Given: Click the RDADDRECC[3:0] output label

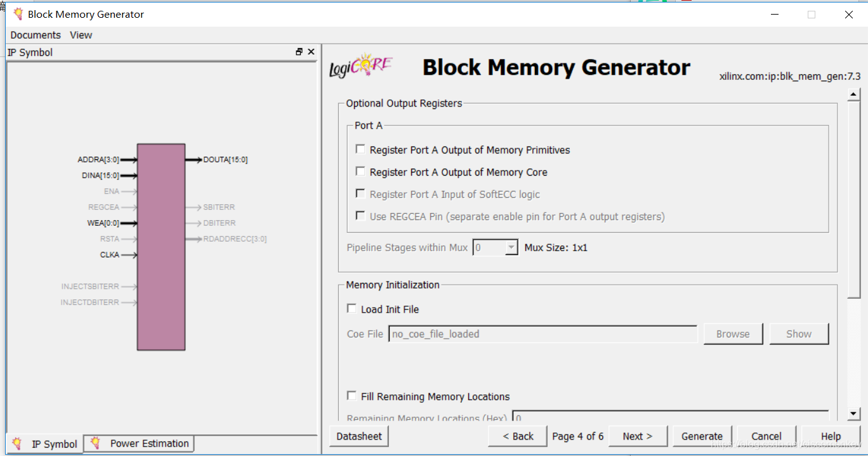Looking at the screenshot, I should 235,239.
